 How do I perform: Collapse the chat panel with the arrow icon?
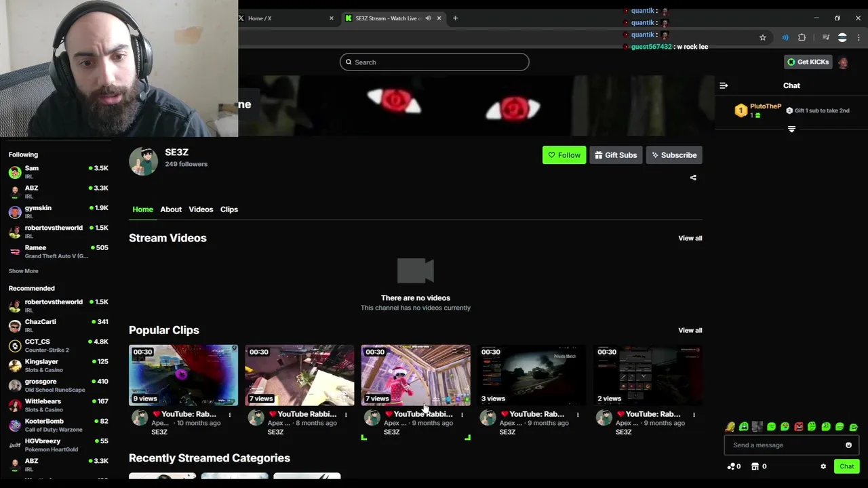724,85
